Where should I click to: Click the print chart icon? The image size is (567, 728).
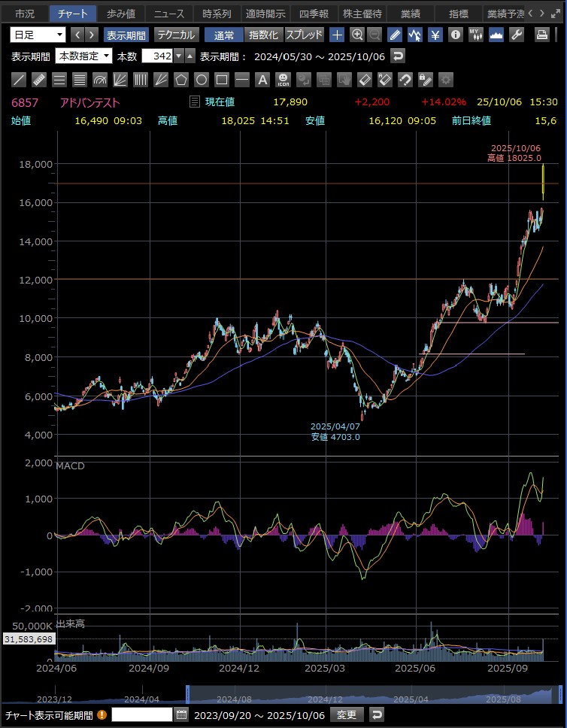(541, 35)
